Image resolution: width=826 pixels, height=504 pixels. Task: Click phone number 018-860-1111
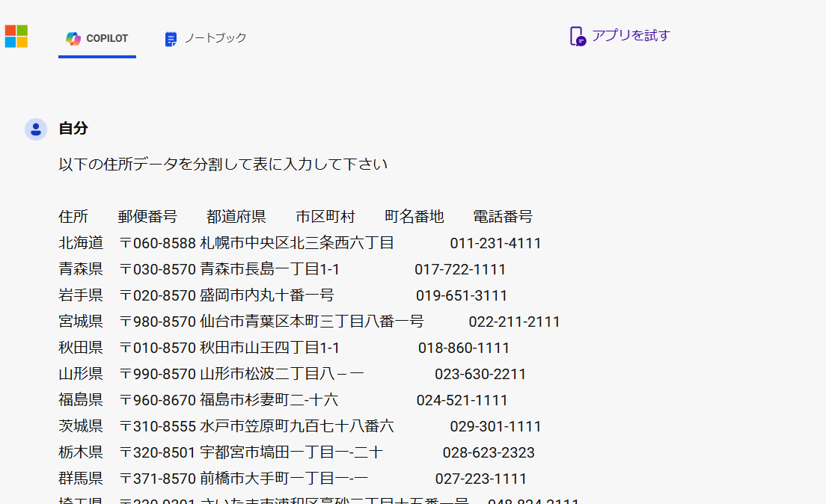click(464, 348)
